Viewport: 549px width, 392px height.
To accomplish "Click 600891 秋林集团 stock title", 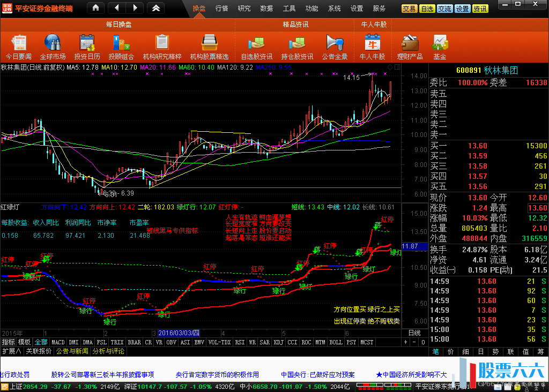I will [x=487, y=70].
